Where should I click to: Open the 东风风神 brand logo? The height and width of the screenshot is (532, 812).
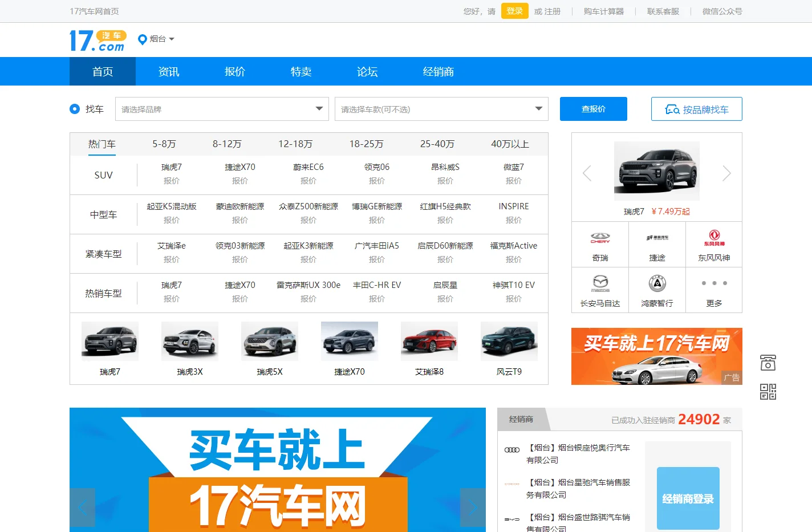tap(714, 238)
